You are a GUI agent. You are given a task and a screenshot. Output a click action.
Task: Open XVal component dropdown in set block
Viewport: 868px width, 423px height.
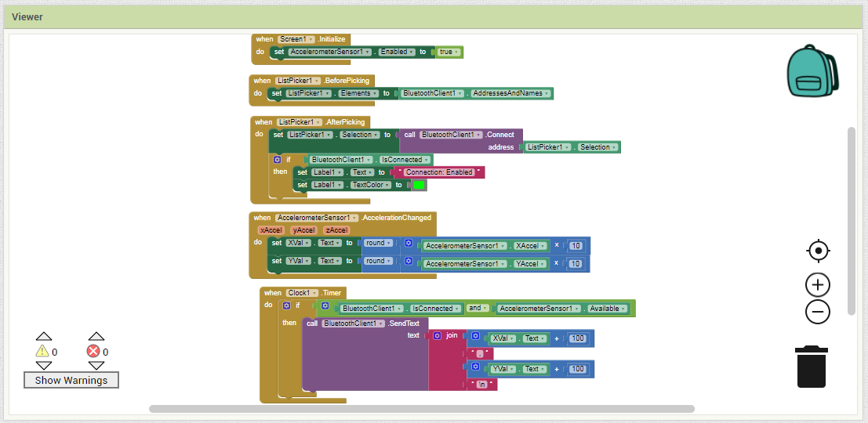(299, 244)
